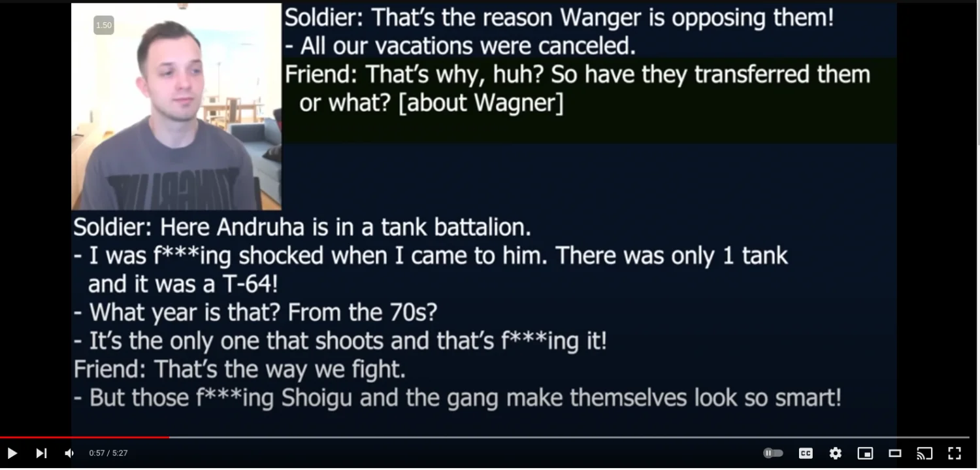Click the Play button in the player
The height and width of the screenshot is (470, 980).
(x=12, y=453)
